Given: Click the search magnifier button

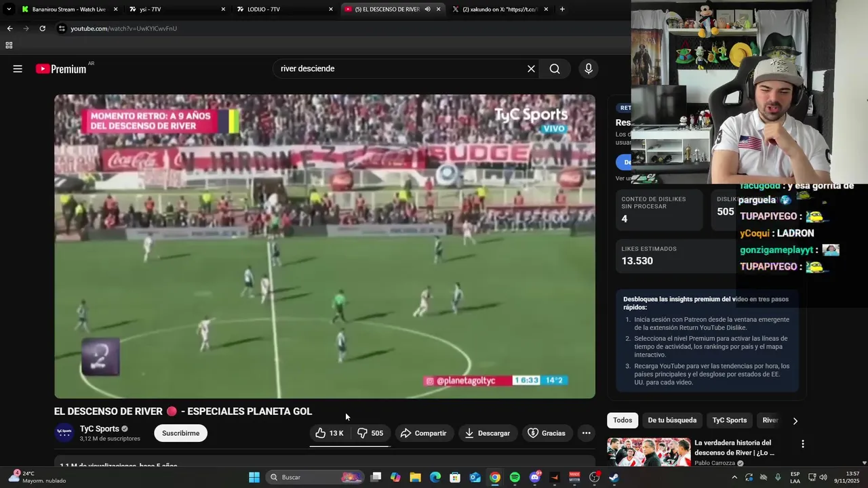Looking at the screenshot, I should tap(555, 68).
